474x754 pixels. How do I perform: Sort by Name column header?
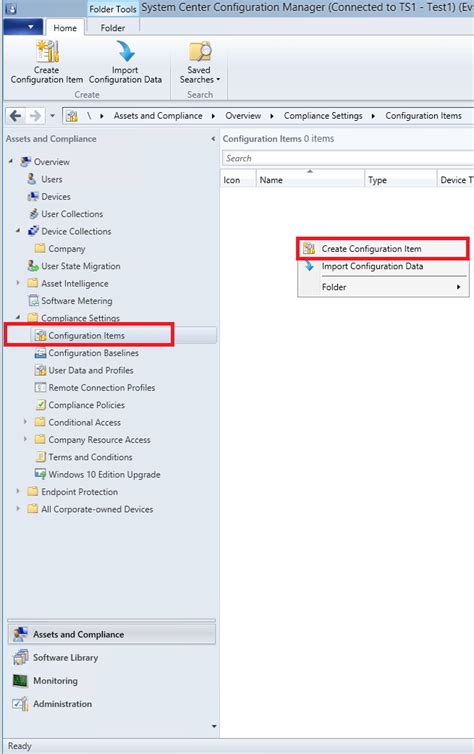(310, 180)
